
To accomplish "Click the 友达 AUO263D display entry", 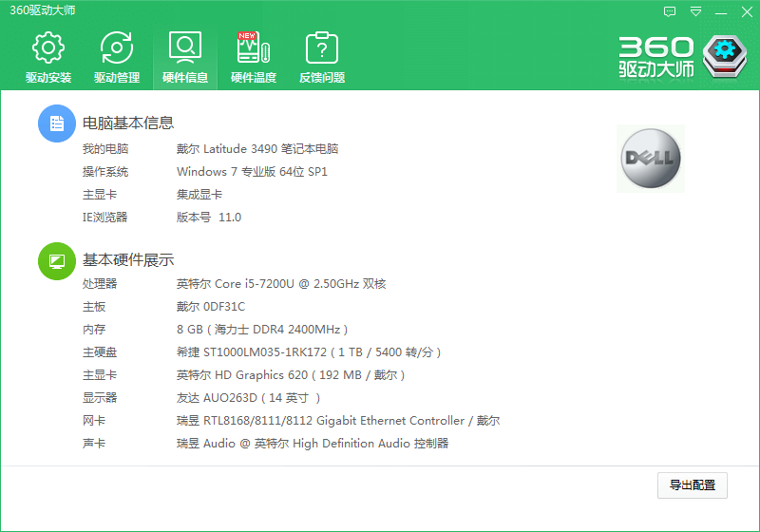I will point(248,398).
